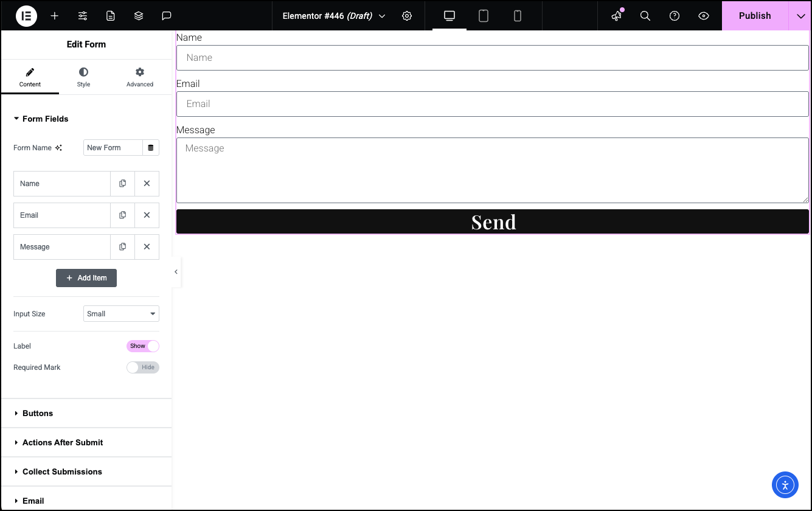
Task: Switch to tablet preview mode
Action: point(484,16)
